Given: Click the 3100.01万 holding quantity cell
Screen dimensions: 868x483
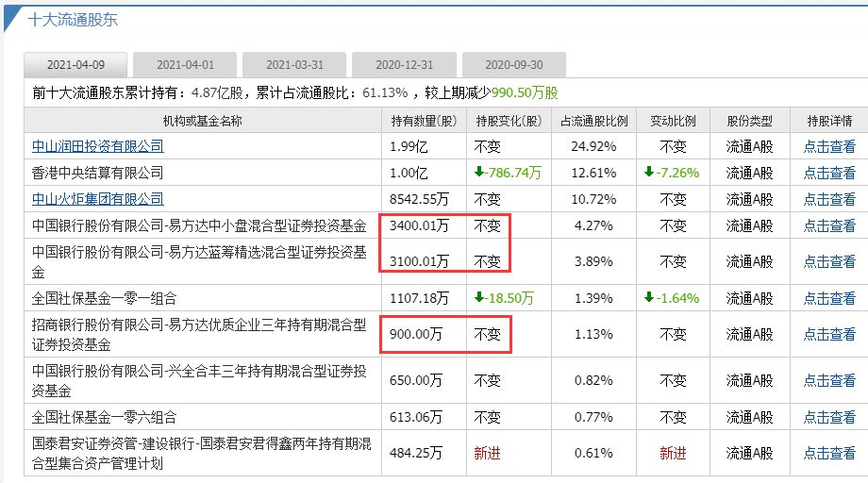Looking at the screenshot, I should (x=424, y=261).
